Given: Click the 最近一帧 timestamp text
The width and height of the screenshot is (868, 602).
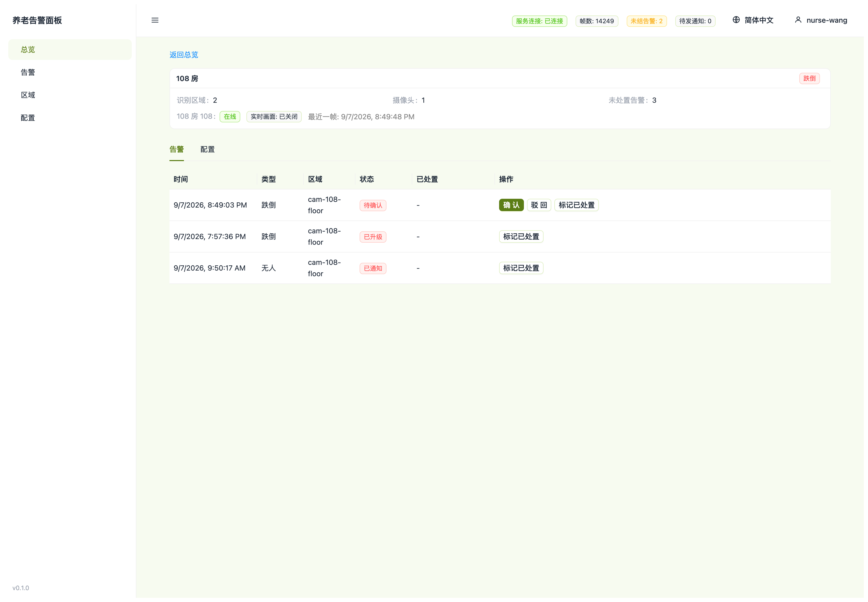Looking at the screenshot, I should pos(361,117).
